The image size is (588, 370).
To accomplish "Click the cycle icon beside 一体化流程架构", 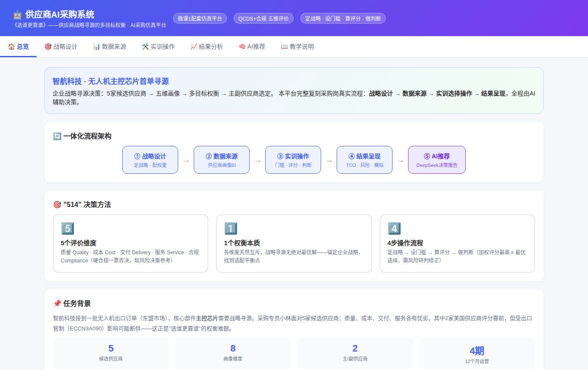I will pos(57,136).
